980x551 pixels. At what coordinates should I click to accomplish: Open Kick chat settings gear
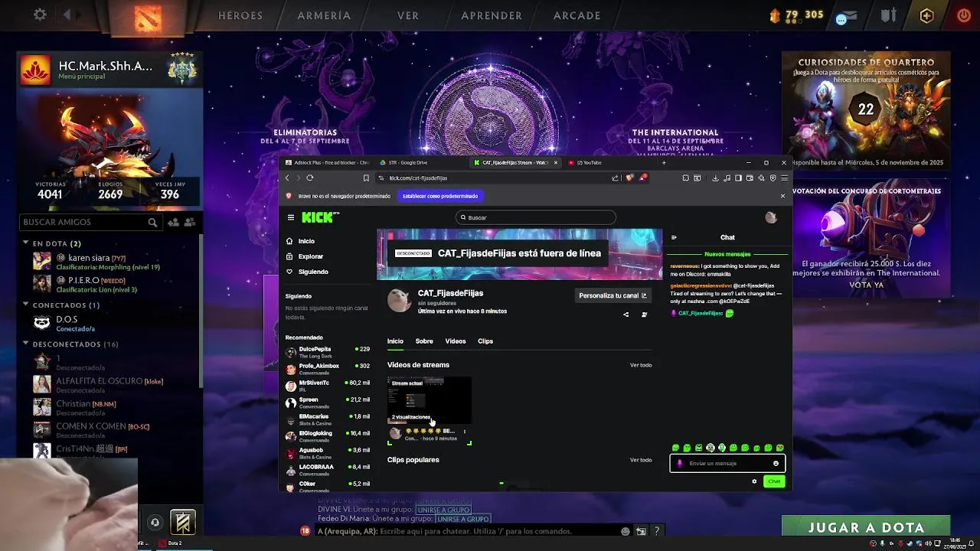point(754,481)
